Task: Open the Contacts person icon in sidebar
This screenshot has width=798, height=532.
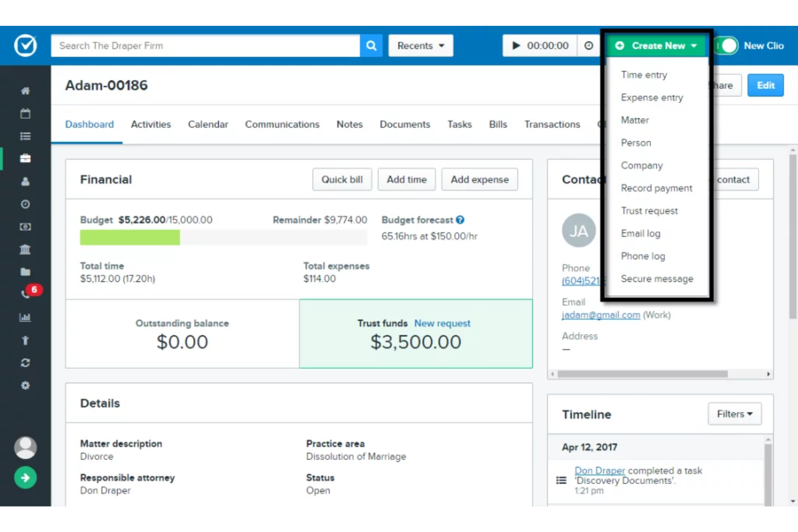Action: [x=25, y=182]
